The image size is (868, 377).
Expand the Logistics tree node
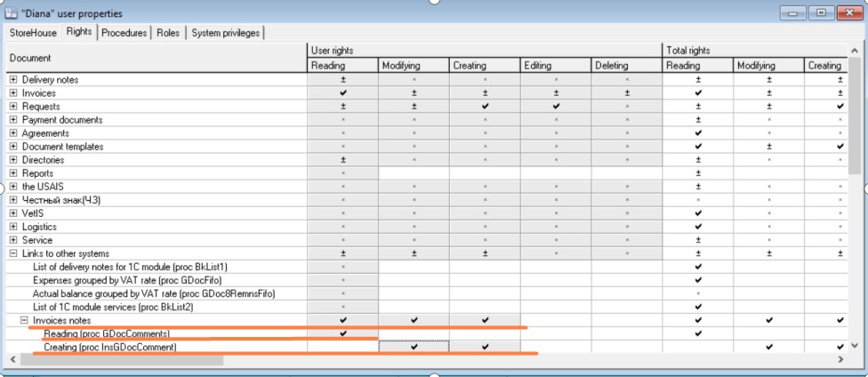click(x=13, y=227)
